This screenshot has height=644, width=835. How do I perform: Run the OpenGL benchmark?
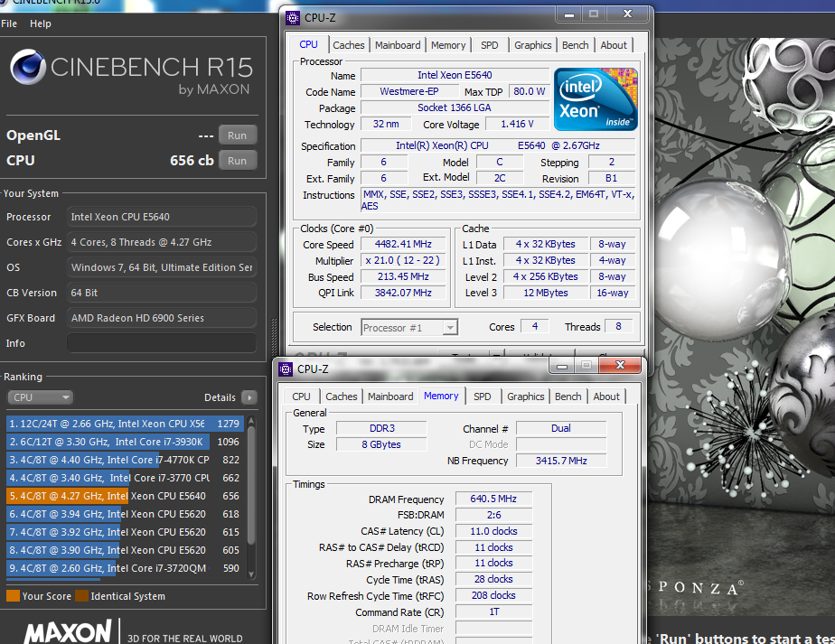click(237, 135)
